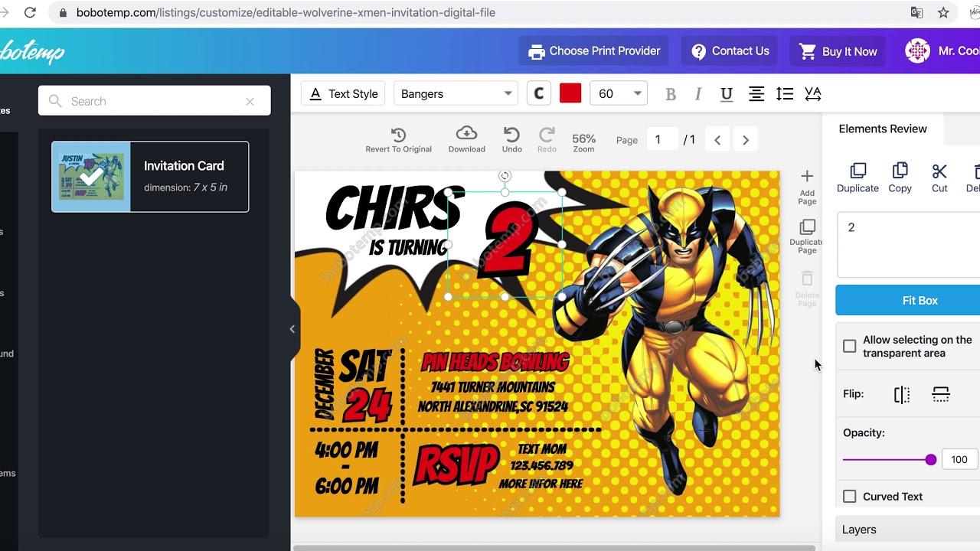980x551 pixels.
Task: Click the opacity value 100 field
Action: click(960, 459)
